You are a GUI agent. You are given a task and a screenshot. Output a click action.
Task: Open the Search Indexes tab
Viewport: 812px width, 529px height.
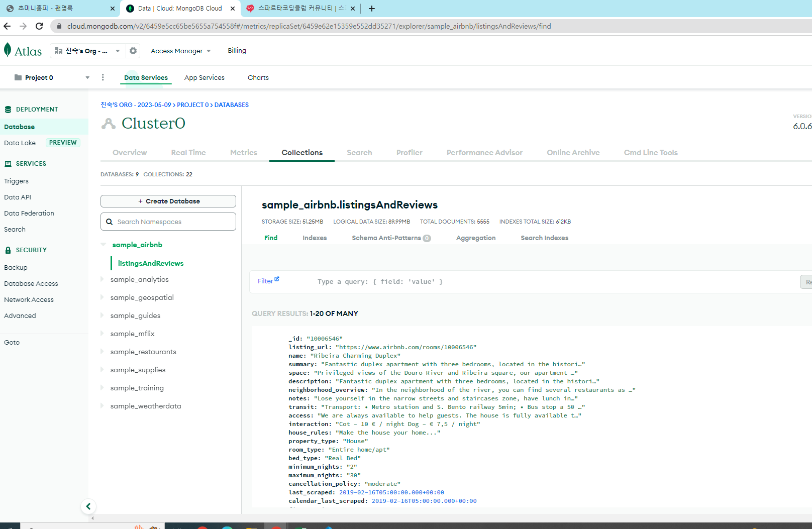545,238
